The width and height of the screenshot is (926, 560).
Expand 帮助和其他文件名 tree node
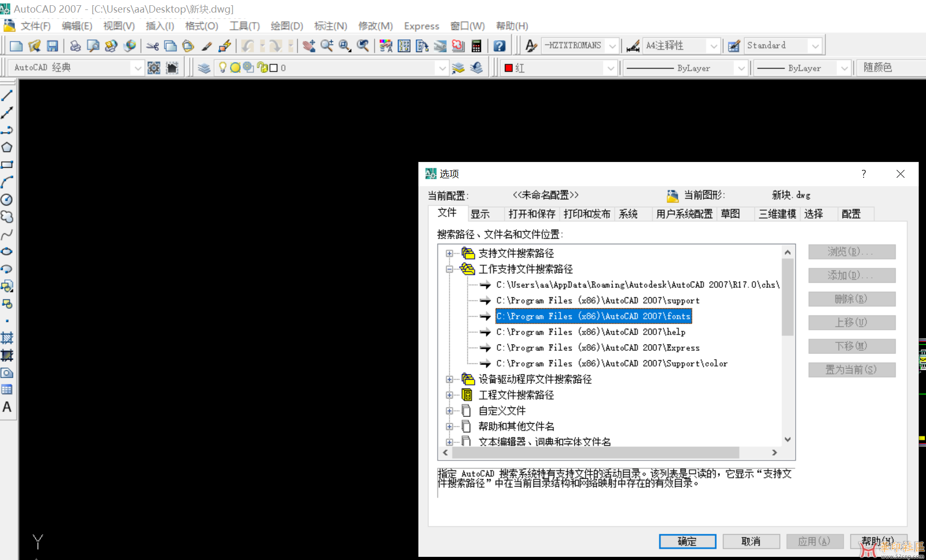(x=449, y=426)
